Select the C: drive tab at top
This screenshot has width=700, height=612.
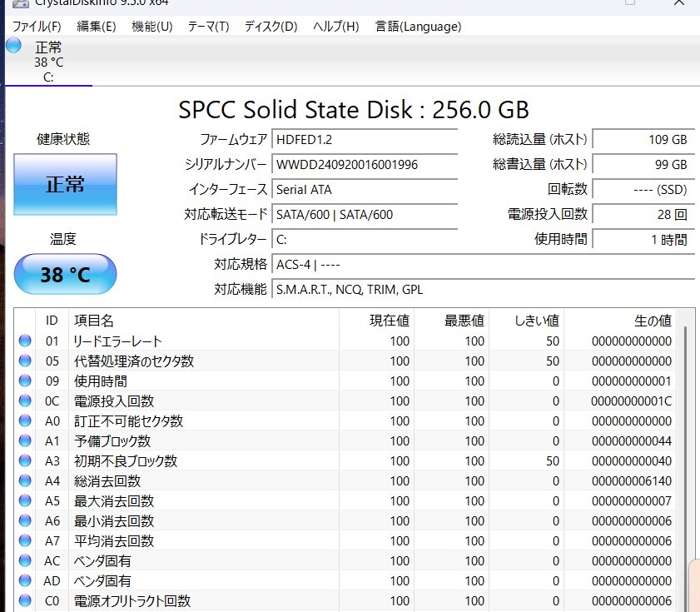pyautogui.click(x=48, y=62)
